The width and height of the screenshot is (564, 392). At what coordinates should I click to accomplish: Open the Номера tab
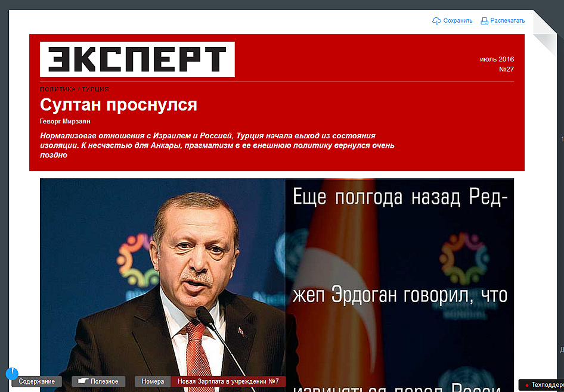click(x=153, y=381)
